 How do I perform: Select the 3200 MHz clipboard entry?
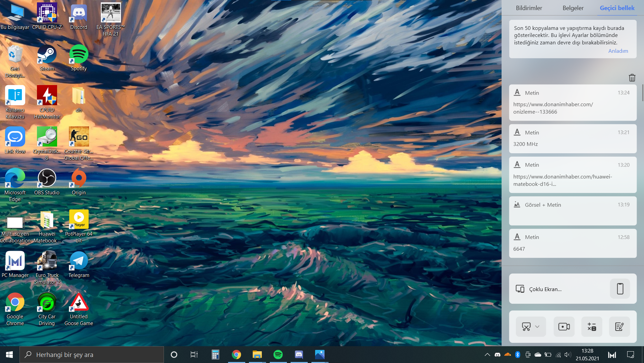click(x=573, y=138)
